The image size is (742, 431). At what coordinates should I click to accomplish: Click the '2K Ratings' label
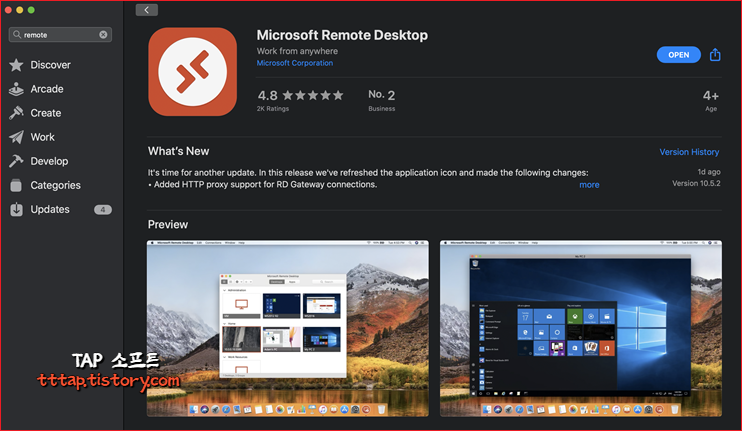pos(273,109)
